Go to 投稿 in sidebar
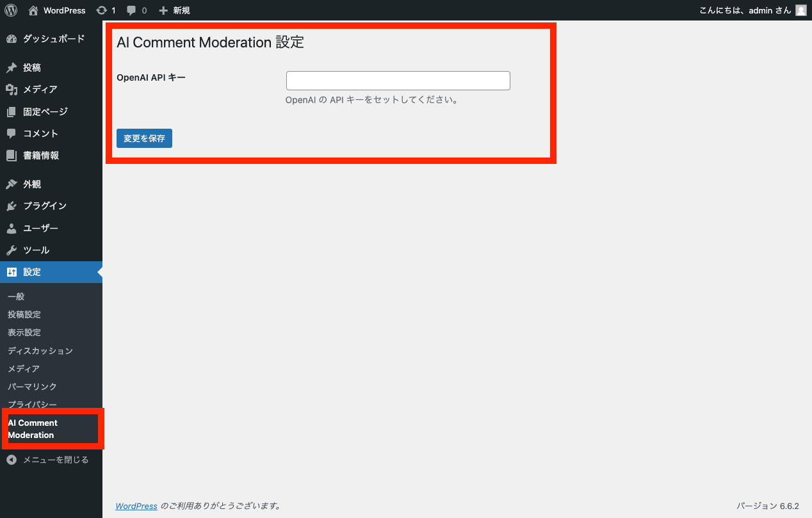Viewport: 812px width, 518px height. [x=51, y=68]
